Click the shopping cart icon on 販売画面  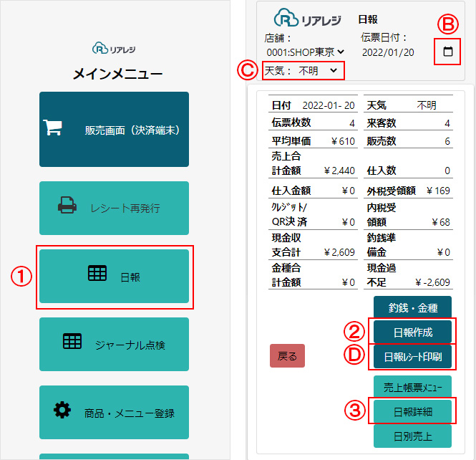52,128
